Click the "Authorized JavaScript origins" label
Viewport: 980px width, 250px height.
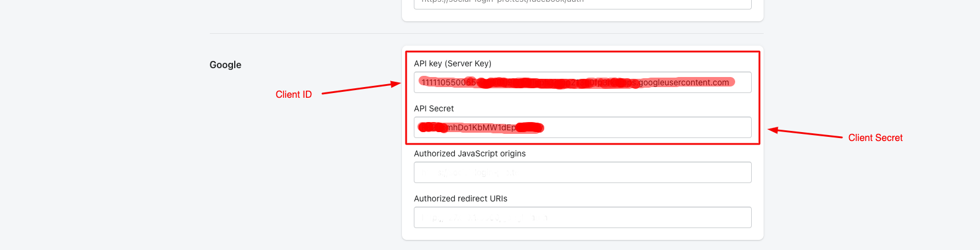(470, 153)
